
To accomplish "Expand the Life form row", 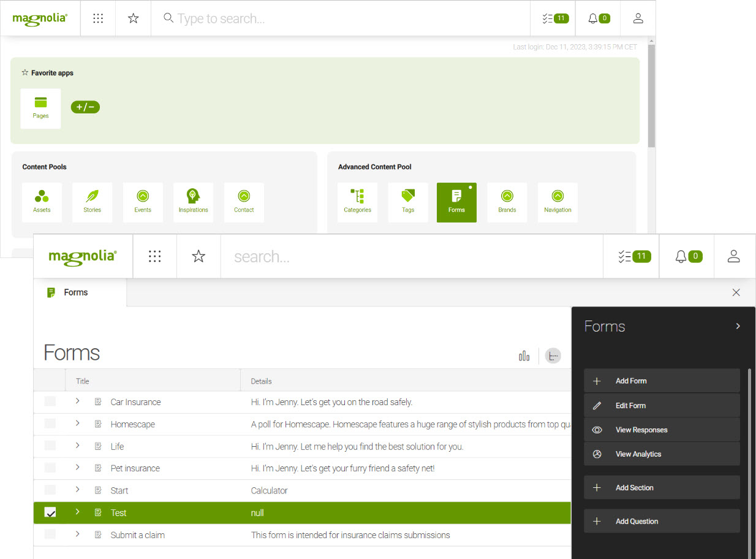I will tap(78, 446).
